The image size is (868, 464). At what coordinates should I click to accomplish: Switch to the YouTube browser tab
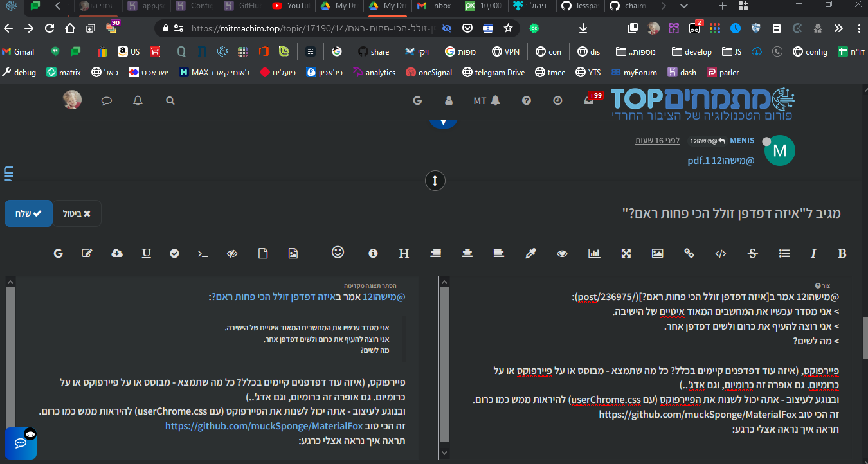coord(290,6)
